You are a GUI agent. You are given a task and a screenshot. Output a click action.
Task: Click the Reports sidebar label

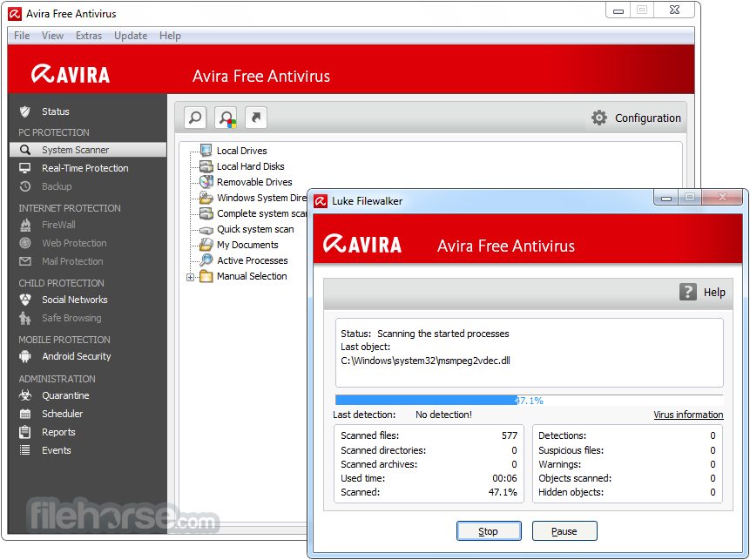click(x=58, y=432)
